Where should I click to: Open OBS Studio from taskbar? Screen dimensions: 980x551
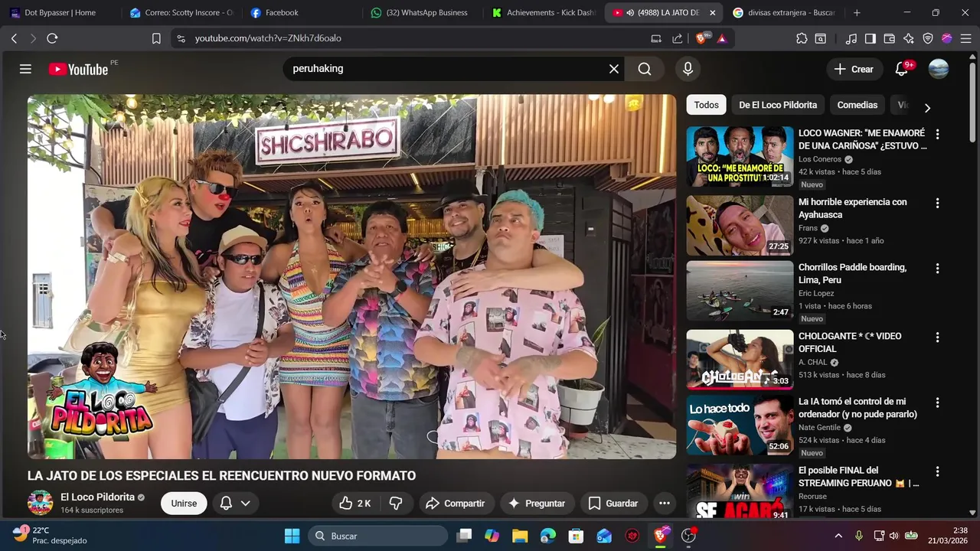coord(688,536)
